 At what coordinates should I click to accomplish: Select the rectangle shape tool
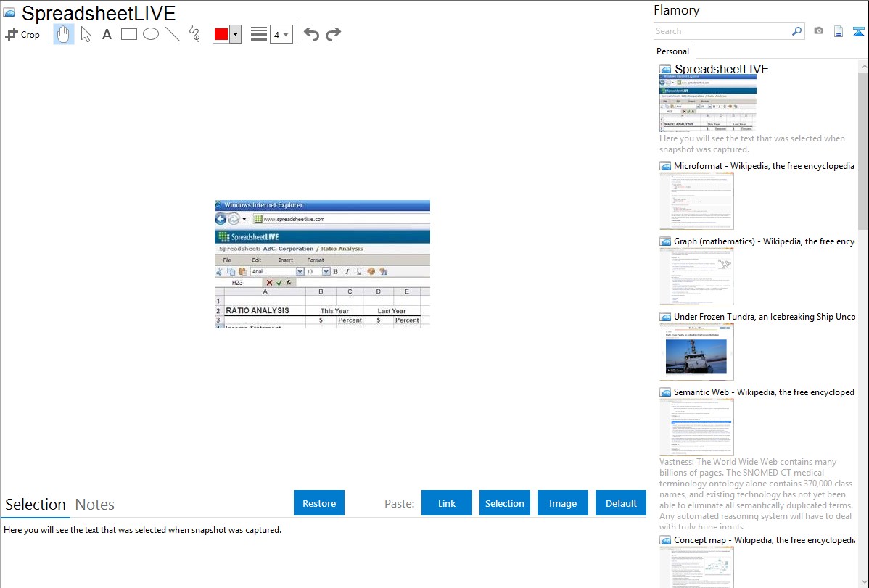(129, 34)
